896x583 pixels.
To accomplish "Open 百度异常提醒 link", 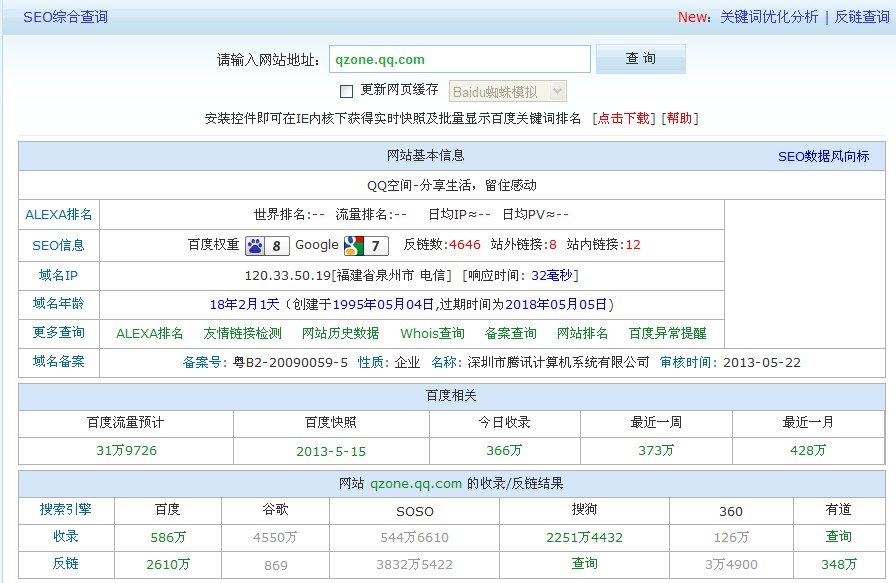I will (x=667, y=333).
